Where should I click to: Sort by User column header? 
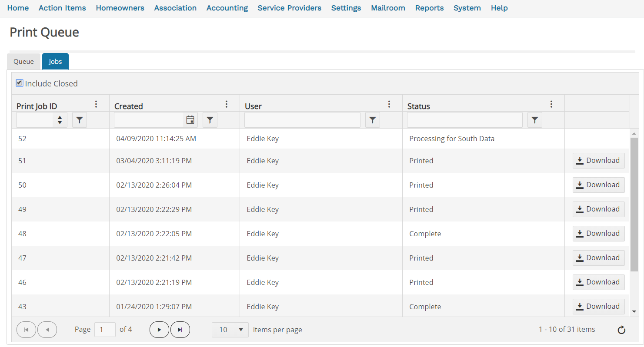click(253, 106)
